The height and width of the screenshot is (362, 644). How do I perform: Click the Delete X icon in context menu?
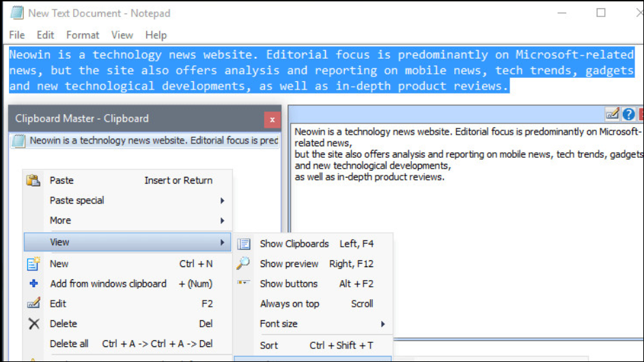click(x=34, y=324)
